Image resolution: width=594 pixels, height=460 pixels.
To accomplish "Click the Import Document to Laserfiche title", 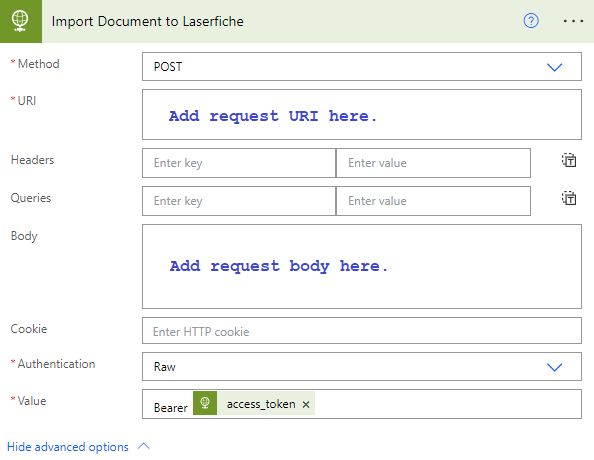I will click(148, 21).
